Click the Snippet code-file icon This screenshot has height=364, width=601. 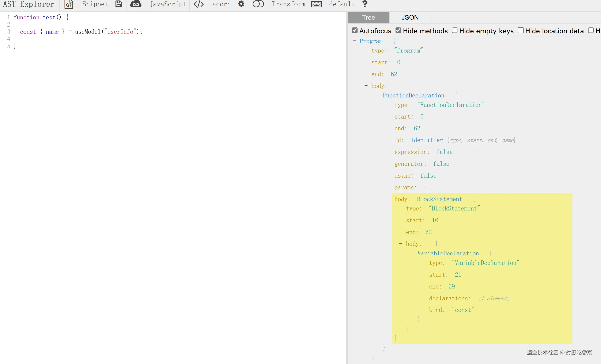point(69,4)
